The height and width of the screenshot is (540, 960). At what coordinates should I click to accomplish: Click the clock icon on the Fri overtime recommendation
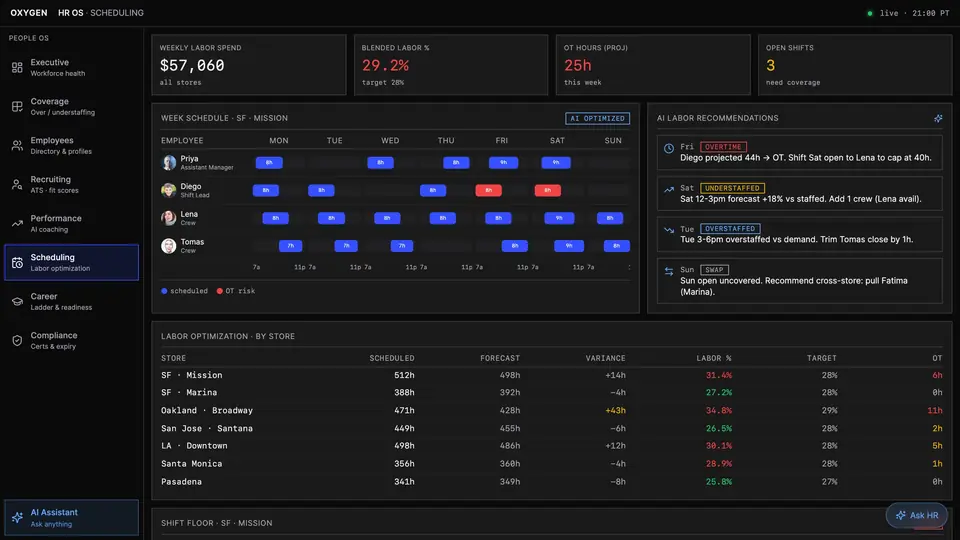click(x=669, y=148)
